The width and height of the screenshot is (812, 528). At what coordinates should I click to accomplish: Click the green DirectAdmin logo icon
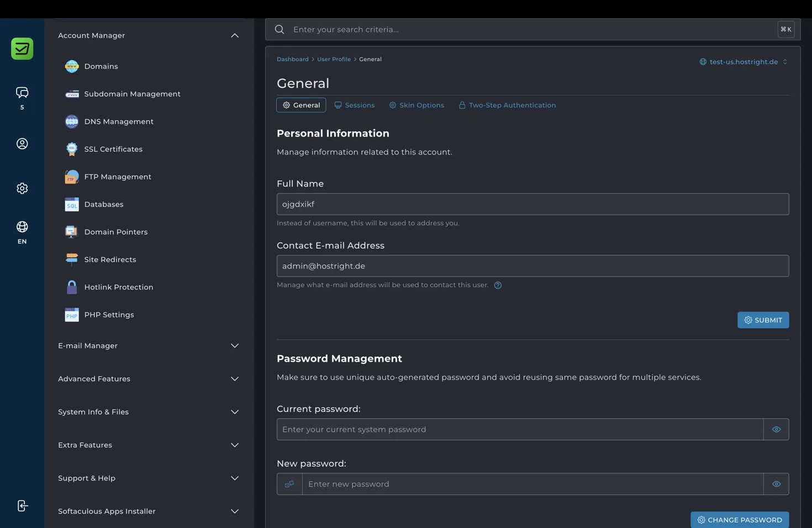22,49
